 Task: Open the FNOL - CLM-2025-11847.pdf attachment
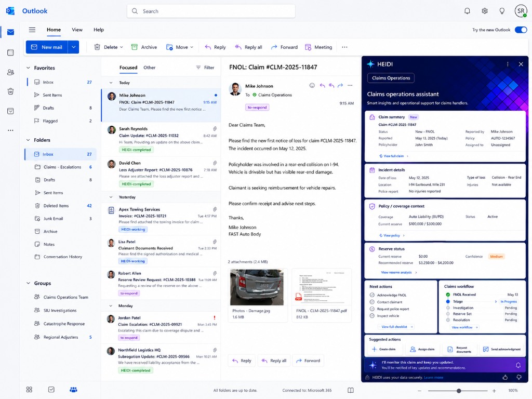[321, 295]
